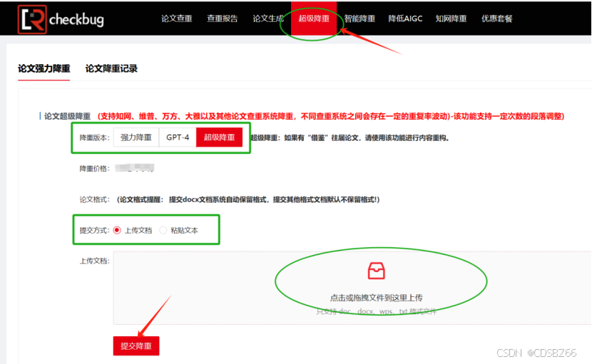Image resolution: width=592 pixels, height=364 pixels.
Task: Click the 论文格式提醒 format reminder text
Action: 248,199
